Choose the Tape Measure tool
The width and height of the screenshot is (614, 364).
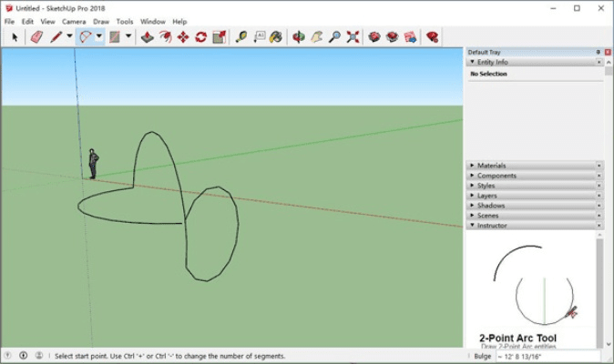pos(241,37)
